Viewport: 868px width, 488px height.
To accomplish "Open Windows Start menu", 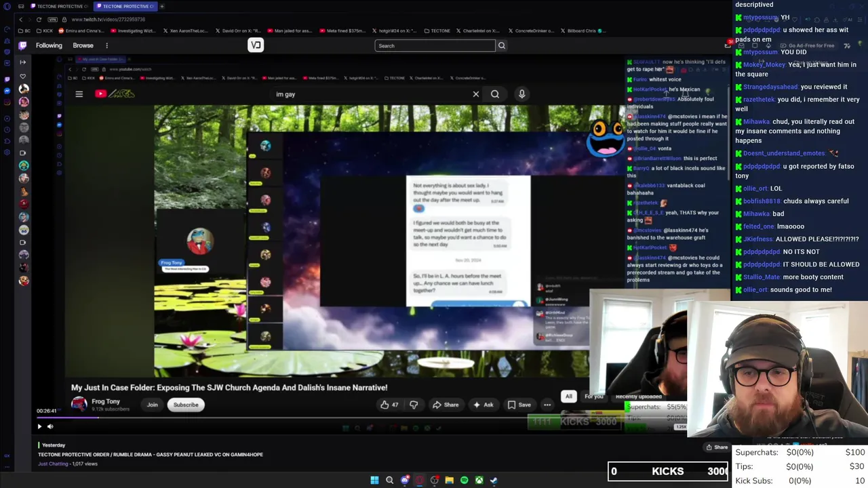I will coord(374,480).
